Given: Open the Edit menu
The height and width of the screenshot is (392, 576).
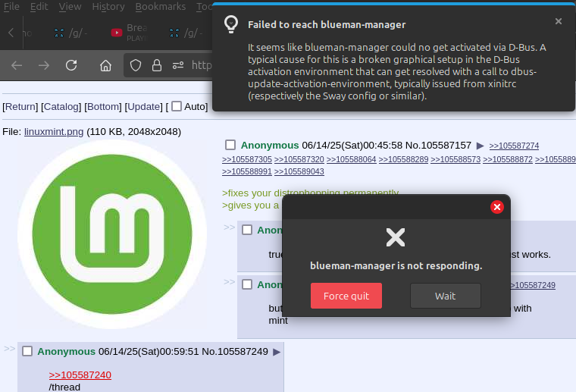Looking at the screenshot, I should tap(39, 7).
